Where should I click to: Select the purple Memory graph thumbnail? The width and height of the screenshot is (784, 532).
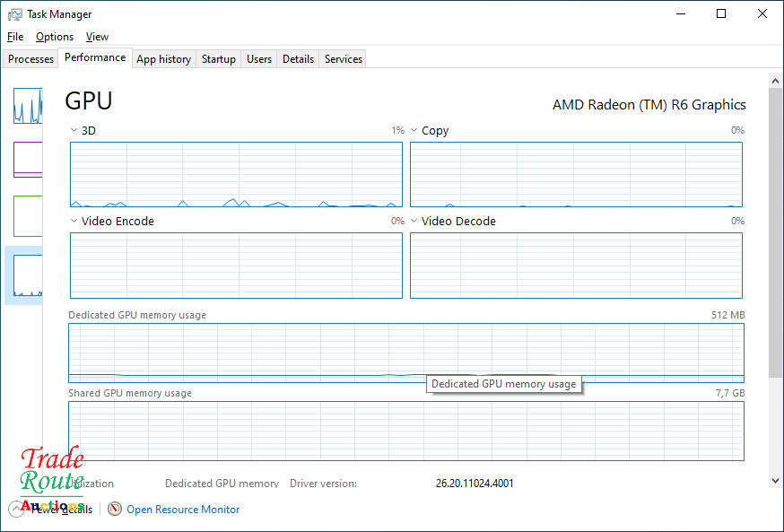(x=28, y=160)
